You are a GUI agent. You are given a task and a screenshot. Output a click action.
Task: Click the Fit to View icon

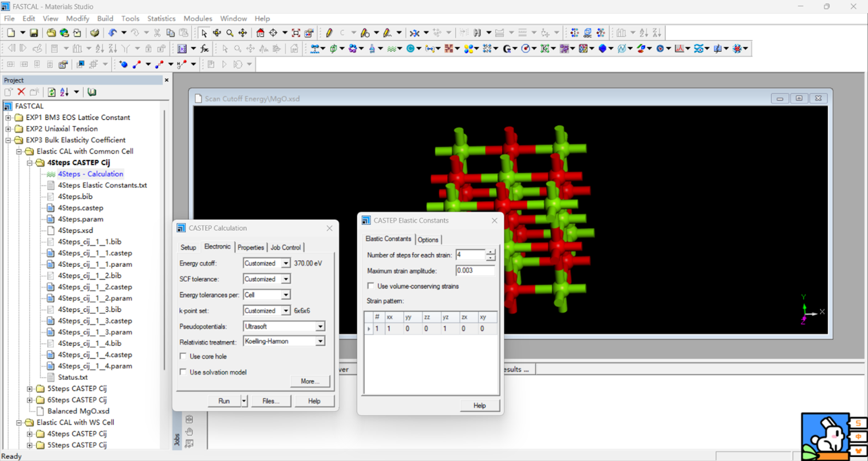click(x=296, y=33)
